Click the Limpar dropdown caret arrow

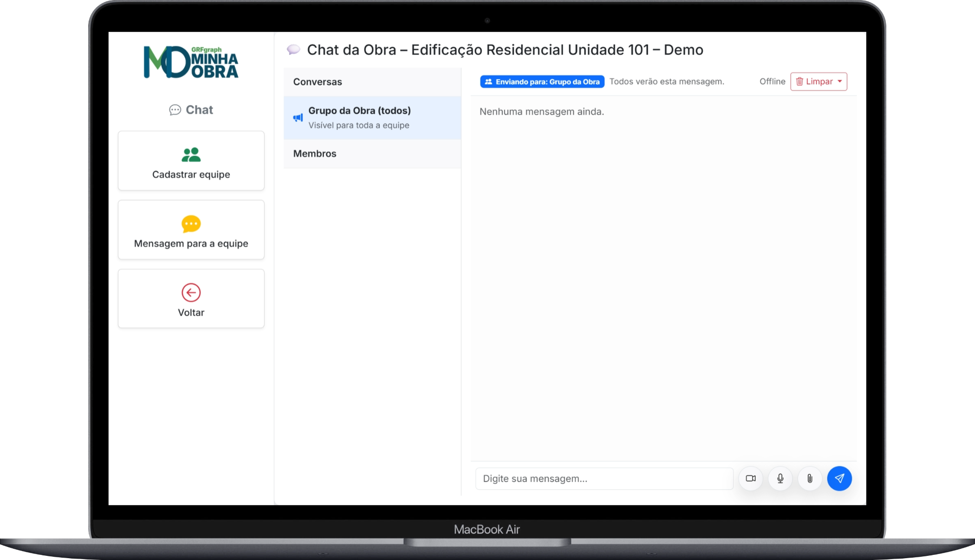tap(840, 82)
